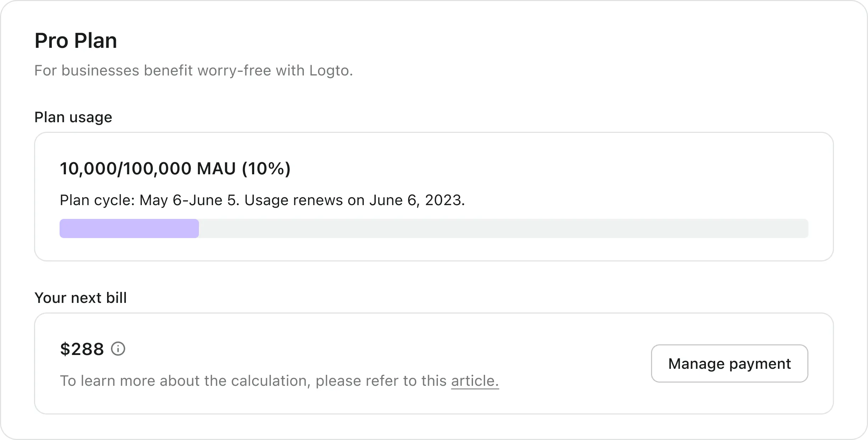The width and height of the screenshot is (868, 440).
Task: Click the Your next bill heading
Action: click(x=80, y=298)
